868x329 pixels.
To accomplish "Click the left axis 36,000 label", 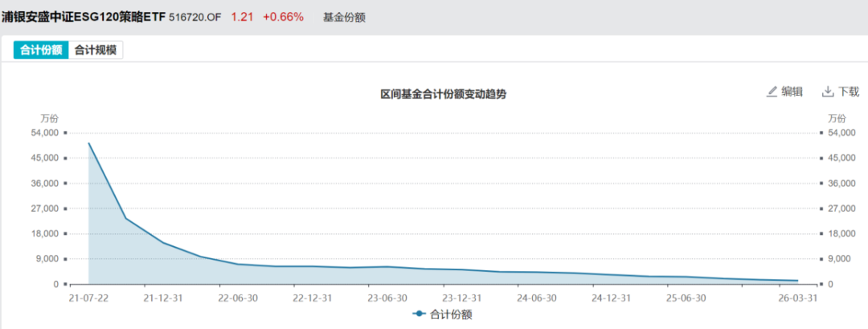I will (45, 183).
